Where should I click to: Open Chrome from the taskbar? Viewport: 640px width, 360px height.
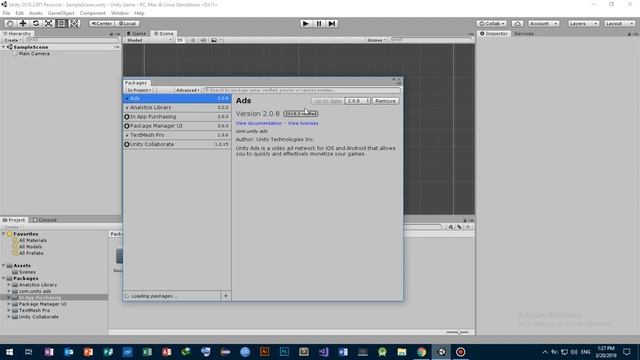pos(421,352)
